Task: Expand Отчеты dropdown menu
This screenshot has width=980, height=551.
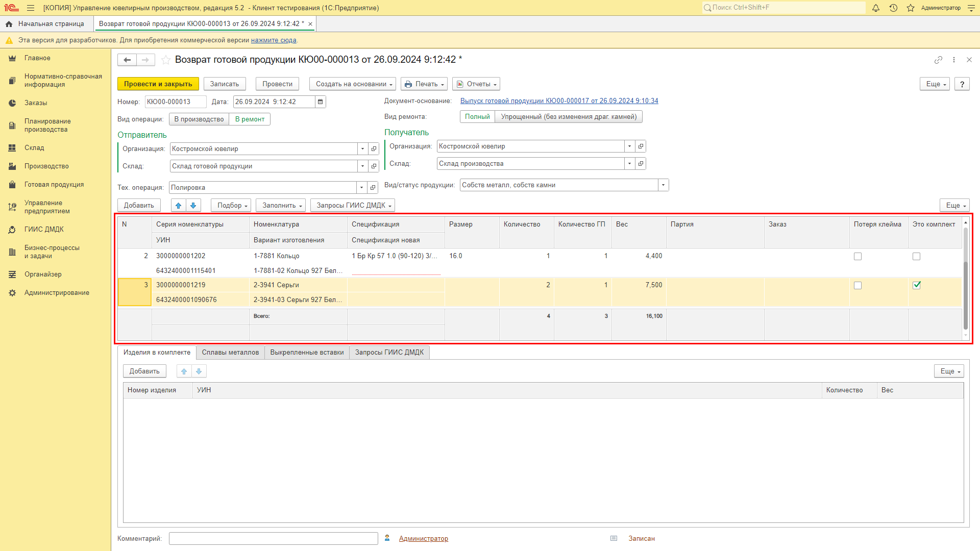Action: point(476,84)
